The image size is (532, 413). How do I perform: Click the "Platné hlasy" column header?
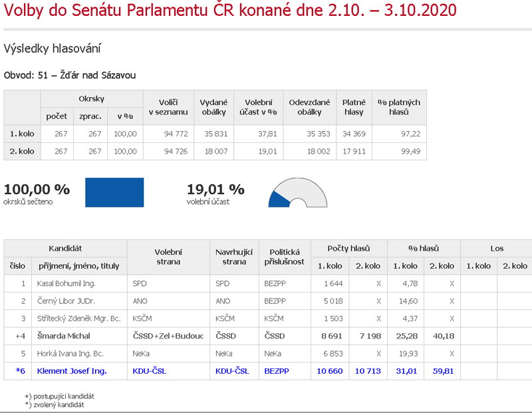354,107
